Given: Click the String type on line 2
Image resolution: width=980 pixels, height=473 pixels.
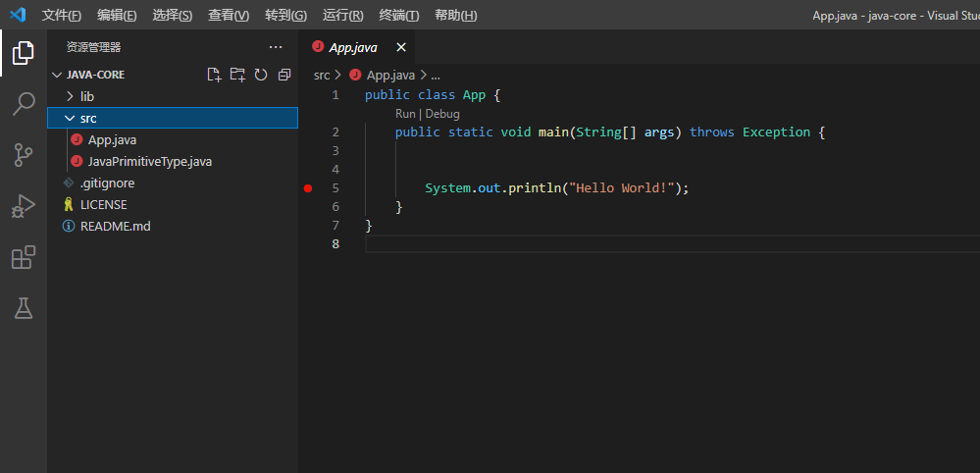Looking at the screenshot, I should click(598, 132).
